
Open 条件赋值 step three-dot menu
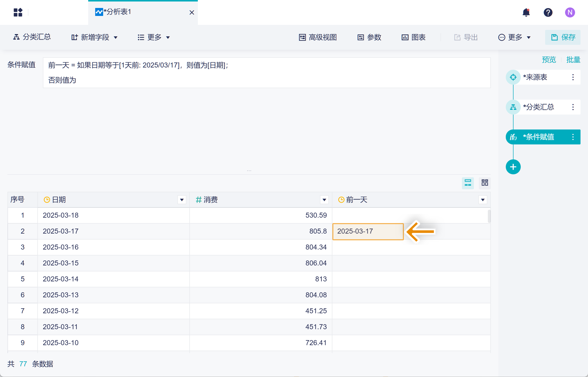[x=573, y=137]
